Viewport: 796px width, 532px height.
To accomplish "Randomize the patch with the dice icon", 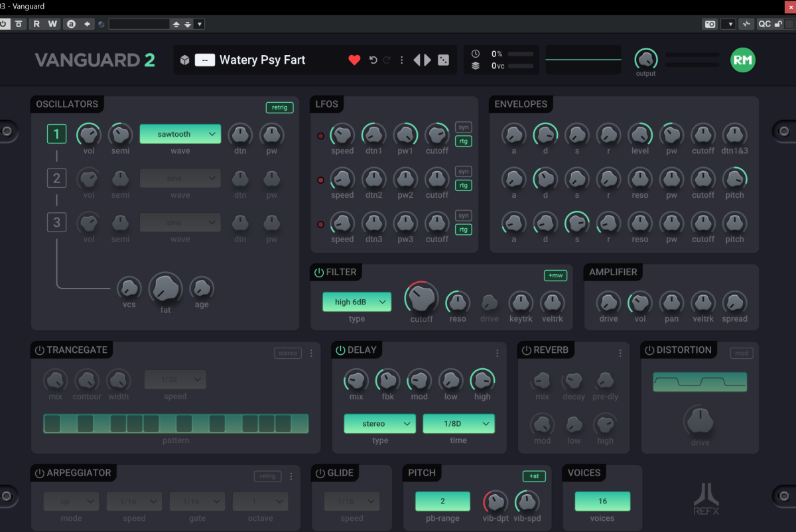I will pyautogui.click(x=443, y=60).
